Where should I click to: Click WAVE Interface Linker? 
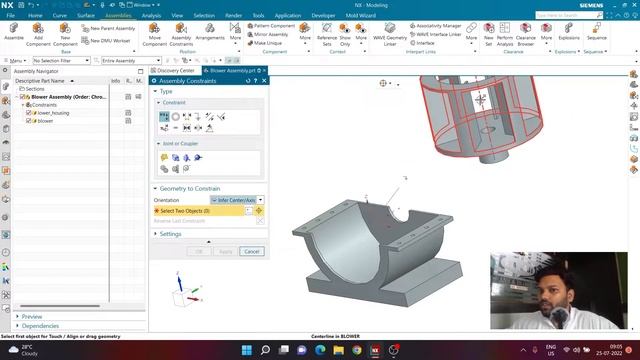[x=435, y=34]
